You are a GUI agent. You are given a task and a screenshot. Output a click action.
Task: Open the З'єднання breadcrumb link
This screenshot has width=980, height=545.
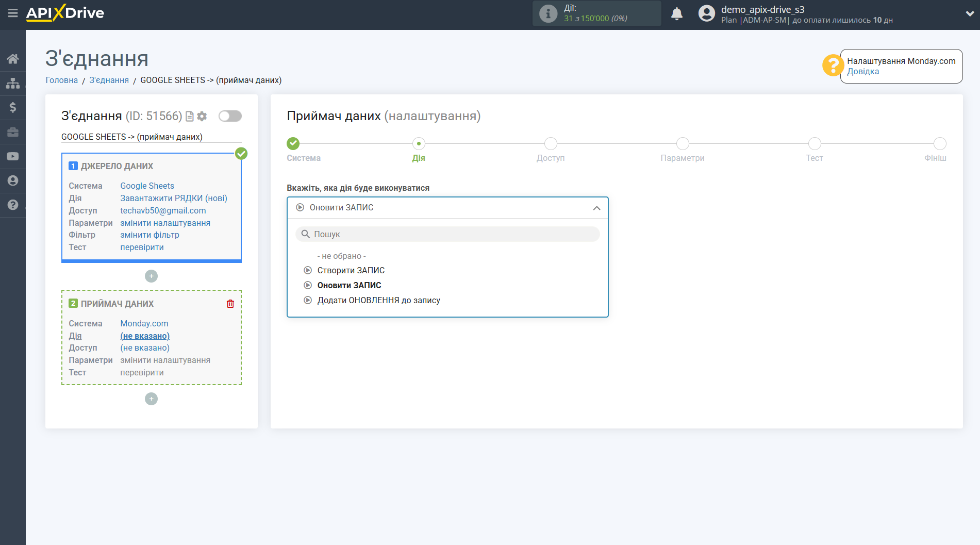point(109,80)
